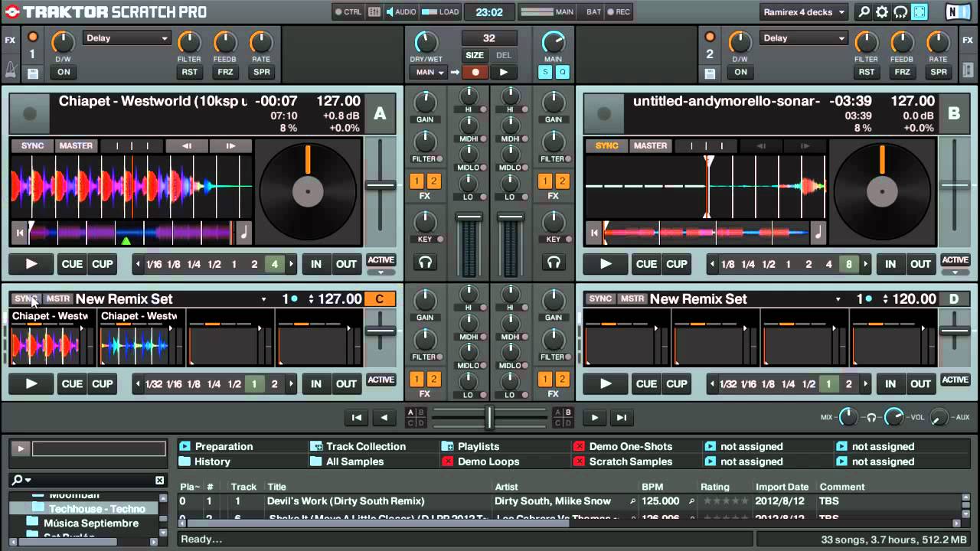Toggle MASTER on Deck A
Viewport: 980px width, 551px height.
point(76,145)
